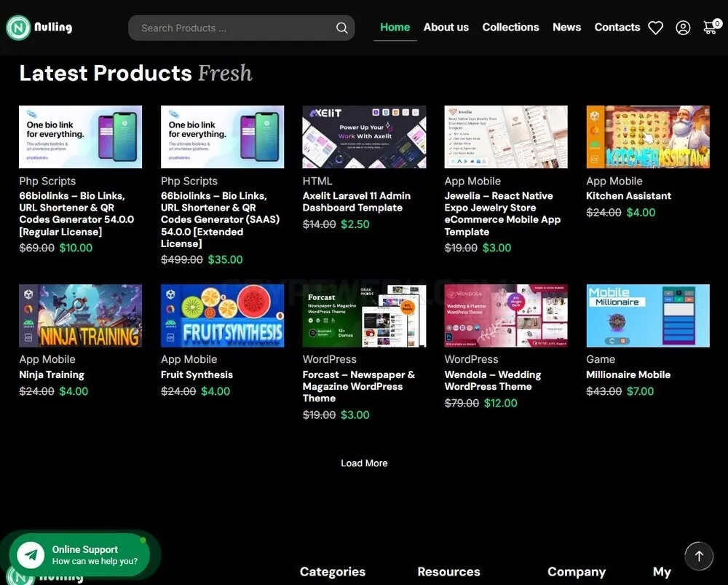Open the Contacts menu item
728x585 pixels.
[x=617, y=28]
